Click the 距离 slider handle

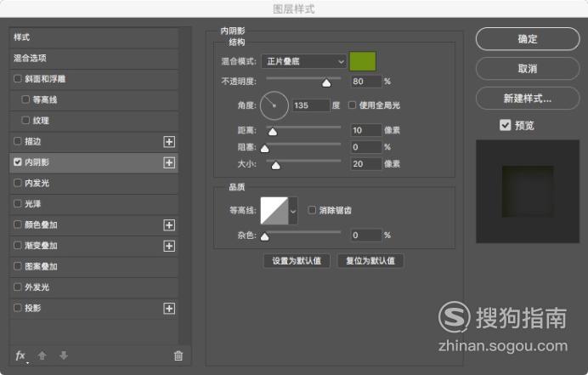click(x=273, y=132)
